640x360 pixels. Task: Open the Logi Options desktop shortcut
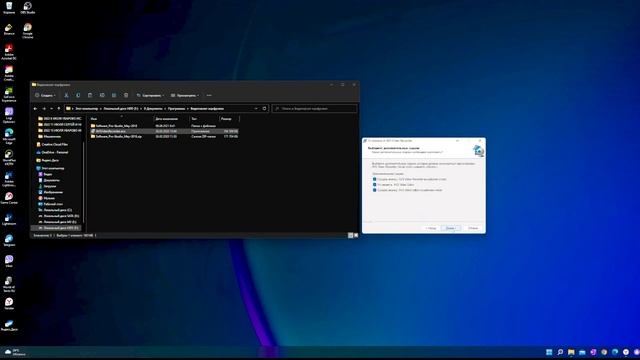9,115
